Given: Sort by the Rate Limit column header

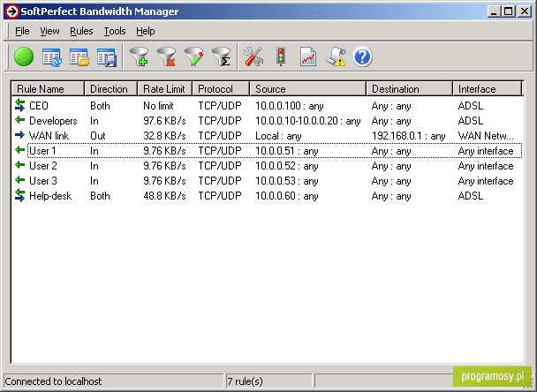Looking at the screenshot, I should pyautogui.click(x=165, y=88).
